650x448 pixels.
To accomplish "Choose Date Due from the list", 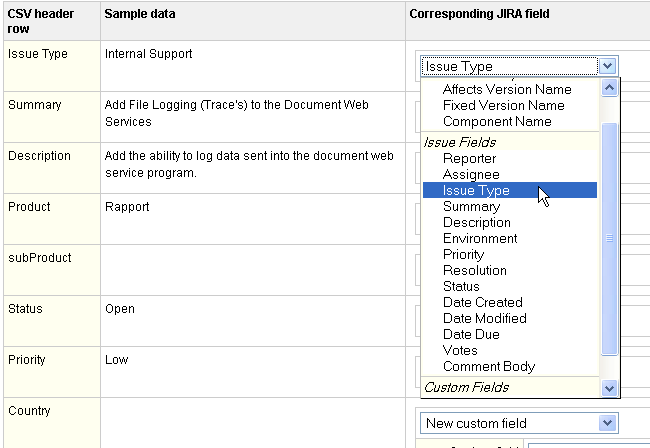I will pos(471,334).
